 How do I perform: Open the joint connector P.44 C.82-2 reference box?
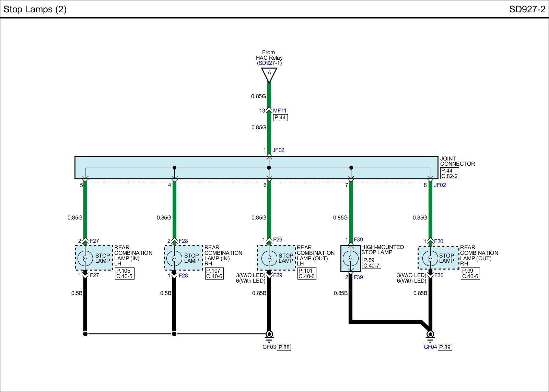(449, 173)
